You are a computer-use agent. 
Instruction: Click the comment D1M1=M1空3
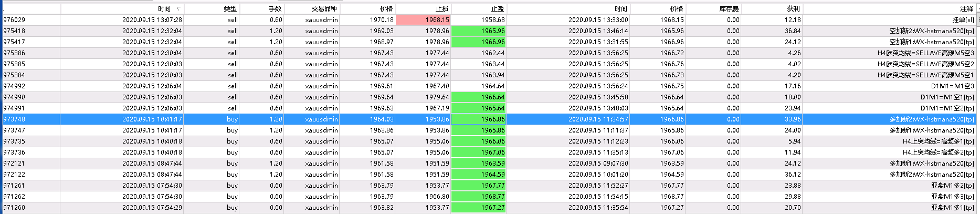(953, 86)
